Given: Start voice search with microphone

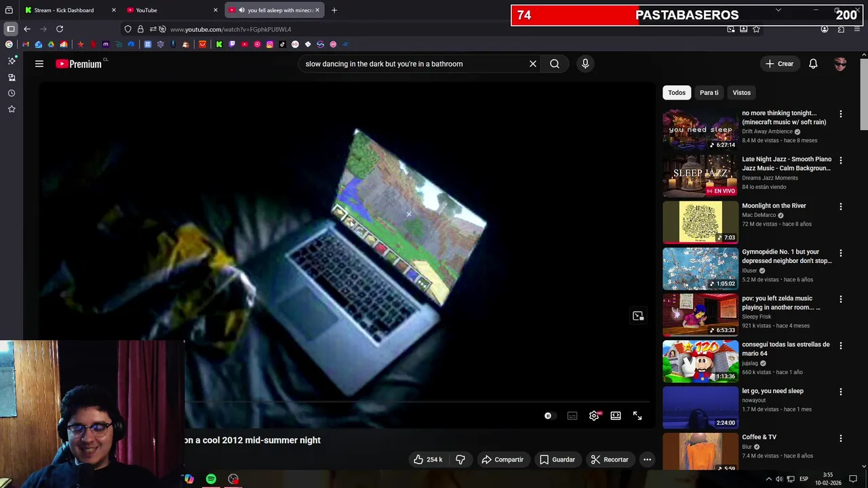Looking at the screenshot, I should click(585, 64).
